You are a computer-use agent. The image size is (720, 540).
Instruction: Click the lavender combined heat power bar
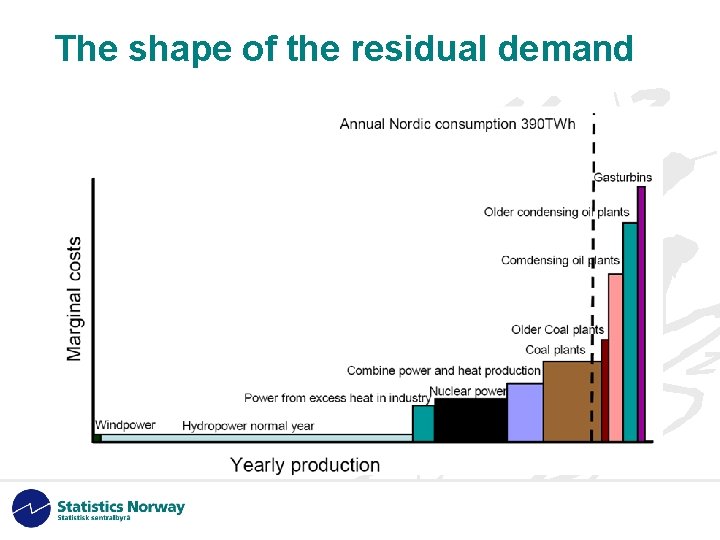point(525,412)
